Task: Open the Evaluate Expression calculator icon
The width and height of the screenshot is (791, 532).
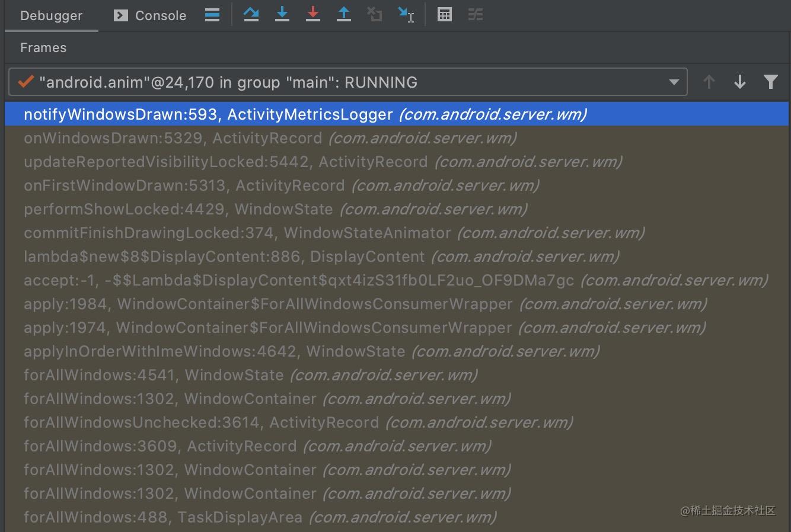Action: [x=445, y=15]
